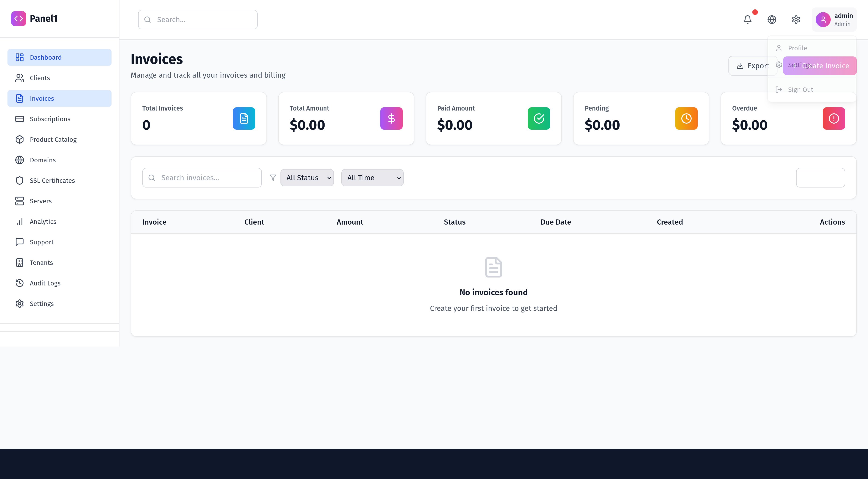Click the notification bell icon
This screenshot has height=479, width=868.
pos(747,20)
